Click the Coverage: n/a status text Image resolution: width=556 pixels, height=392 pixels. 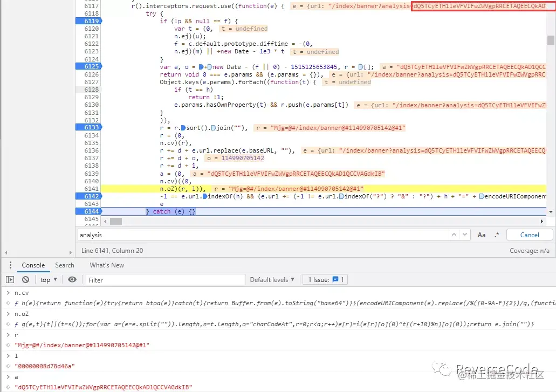pyautogui.click(x=530, y=251)
